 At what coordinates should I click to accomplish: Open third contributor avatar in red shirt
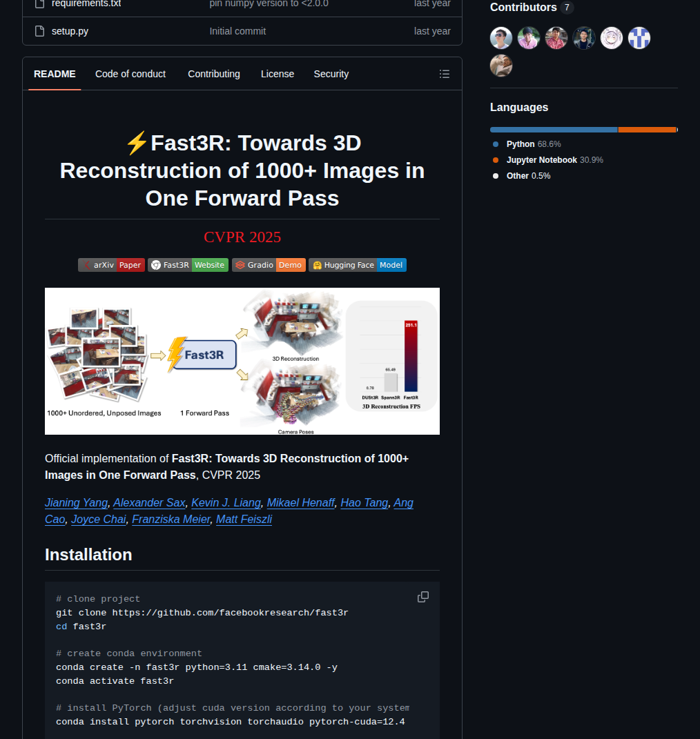click(556, 38)
